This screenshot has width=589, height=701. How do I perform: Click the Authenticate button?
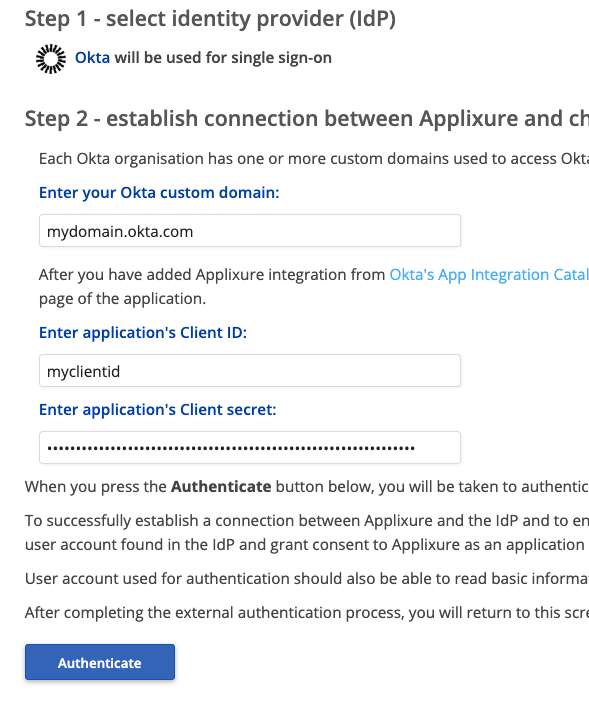coord(100,662)
